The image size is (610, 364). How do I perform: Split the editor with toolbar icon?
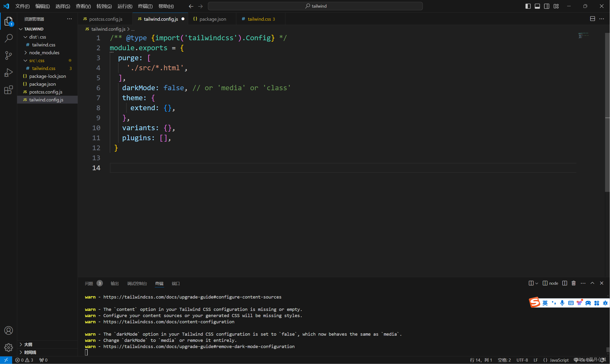[x=592, y=19]
